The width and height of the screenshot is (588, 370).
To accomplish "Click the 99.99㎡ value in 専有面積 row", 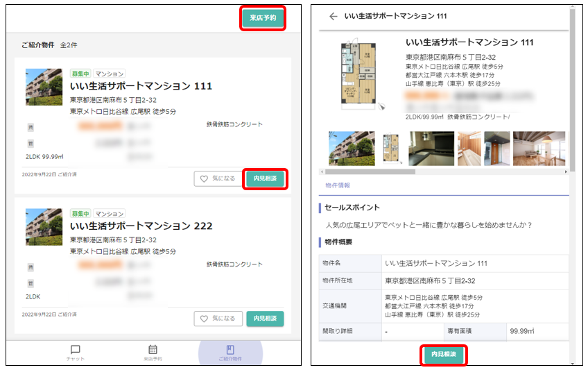I will click(x=521, y=331).
